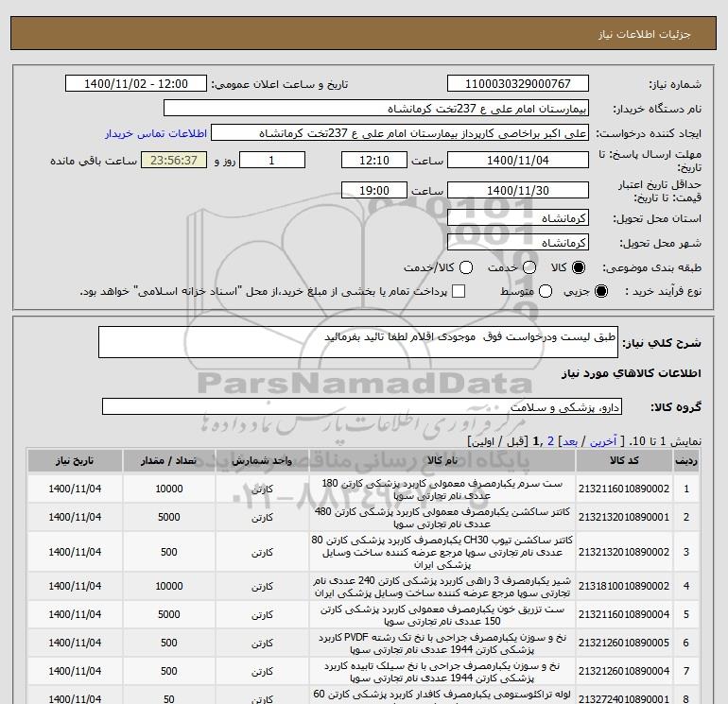Click the remaining time 23:56:37 field
Viewport: 728px width, 704px height.
click(x=174, y=160)
